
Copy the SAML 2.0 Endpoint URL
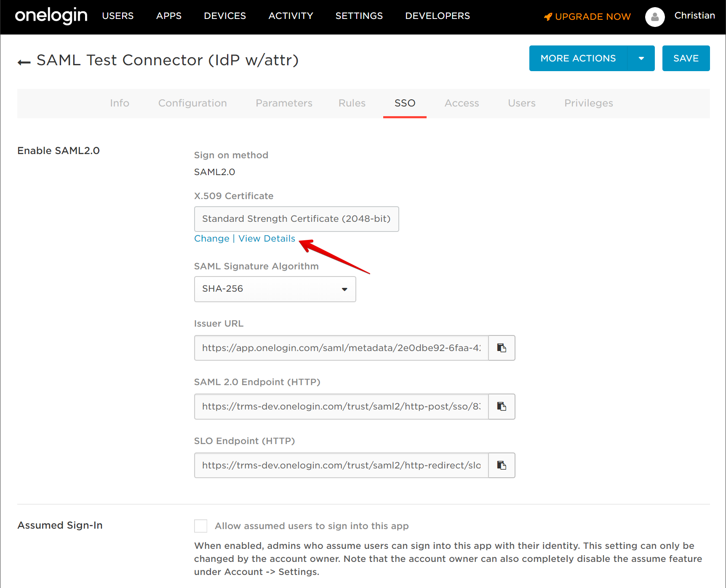tap(502, 406)
